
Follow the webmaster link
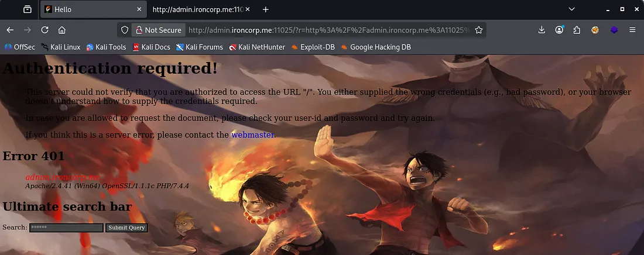252,135
